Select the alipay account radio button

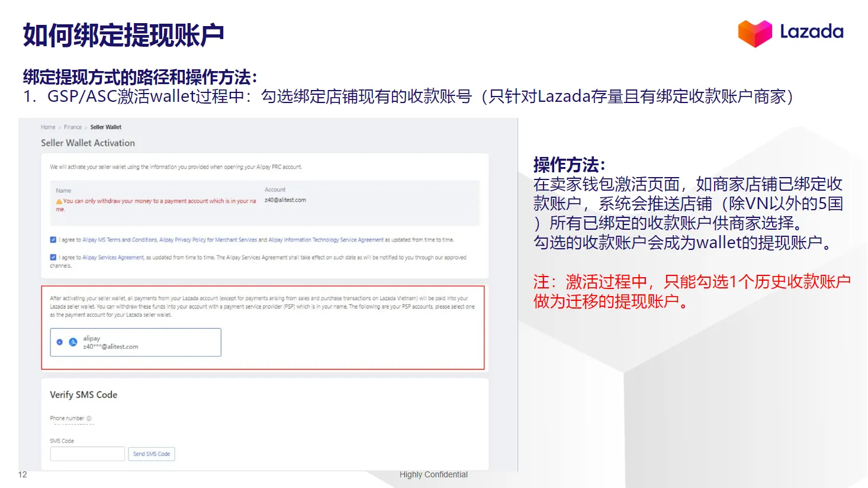pyautogui.click(x=59, y=342)
